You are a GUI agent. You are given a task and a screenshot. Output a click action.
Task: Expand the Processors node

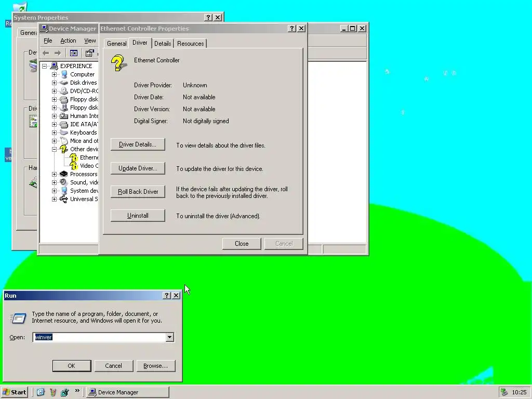(x=54, y=174)
